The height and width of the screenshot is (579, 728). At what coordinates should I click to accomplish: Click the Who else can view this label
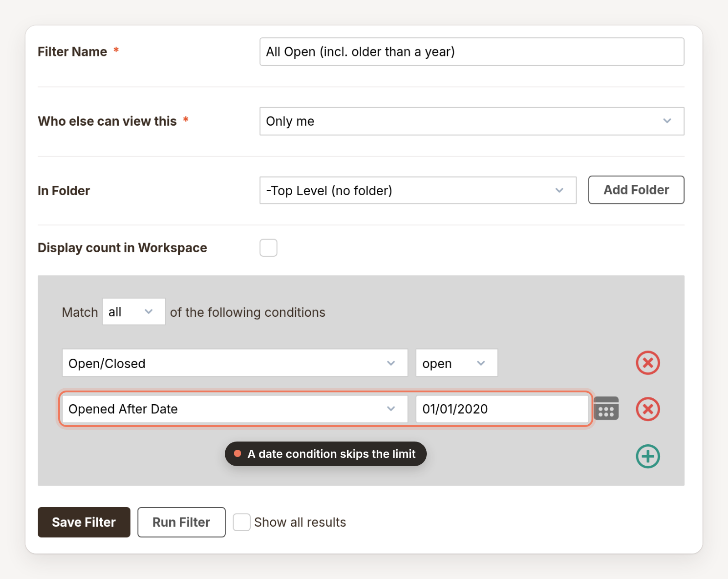(x=107, y=121)
